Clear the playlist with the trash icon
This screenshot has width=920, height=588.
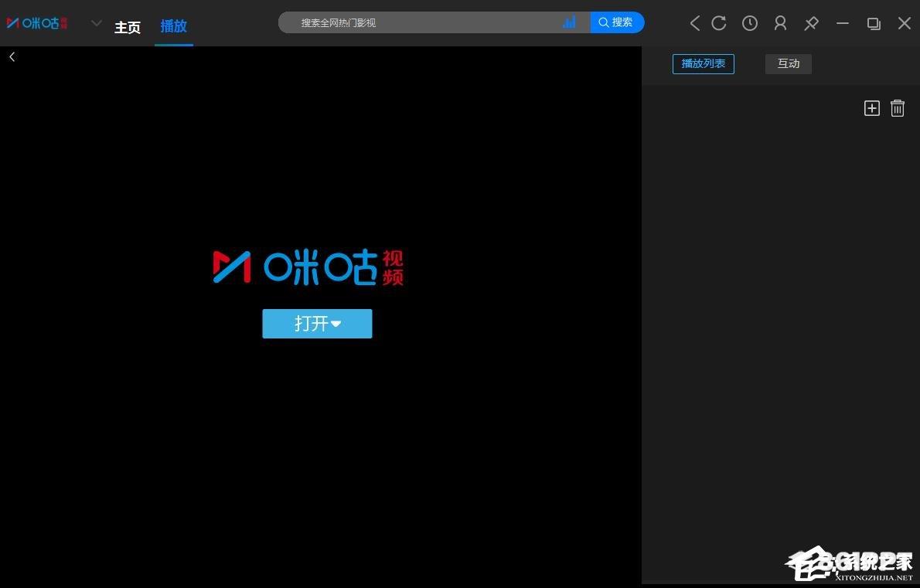tap(897, 108)
